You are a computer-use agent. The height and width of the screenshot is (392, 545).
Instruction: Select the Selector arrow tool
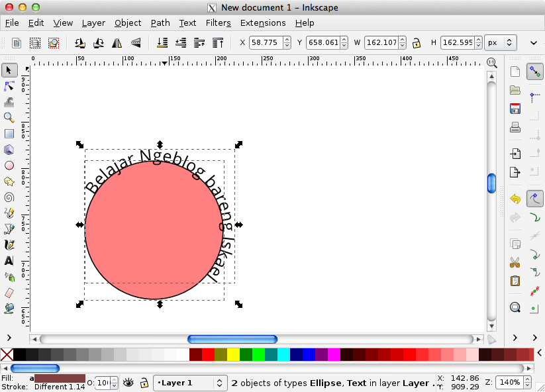(9, 71)
